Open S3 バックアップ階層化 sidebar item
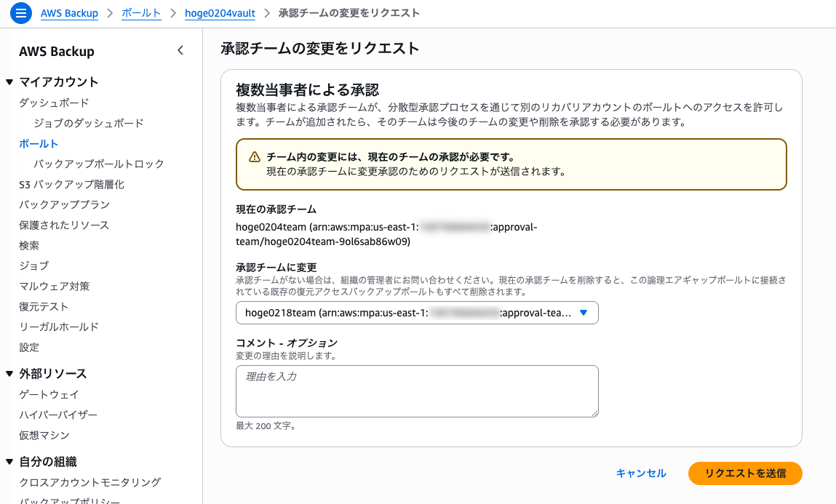This screenshot has width=836, height=504. click(x=71, y=184)
